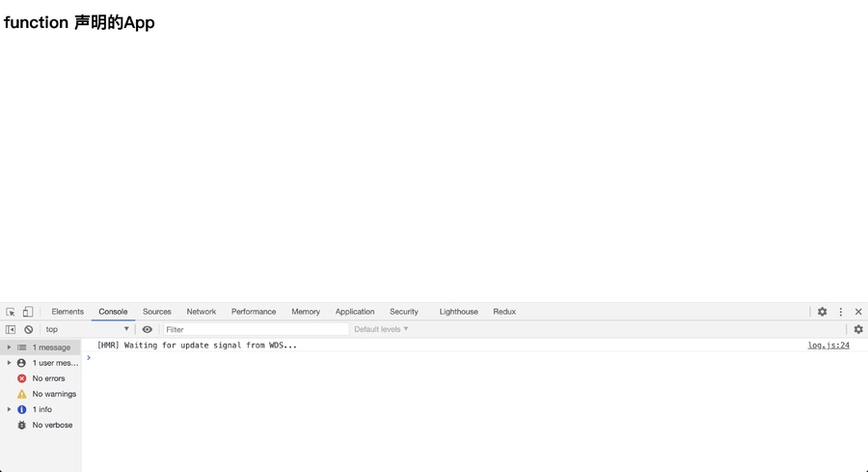
Task: Close the DevTools panel
Action: (858, 312)
